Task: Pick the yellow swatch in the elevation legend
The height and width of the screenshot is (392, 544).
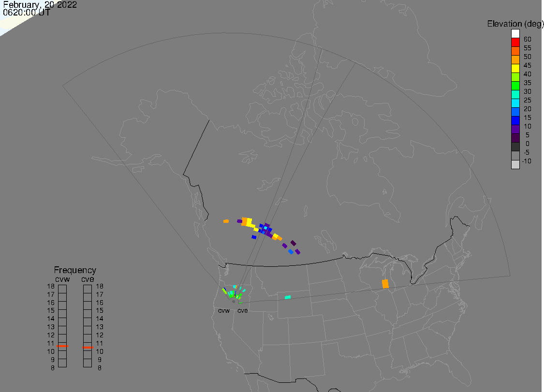Action: 515,68
